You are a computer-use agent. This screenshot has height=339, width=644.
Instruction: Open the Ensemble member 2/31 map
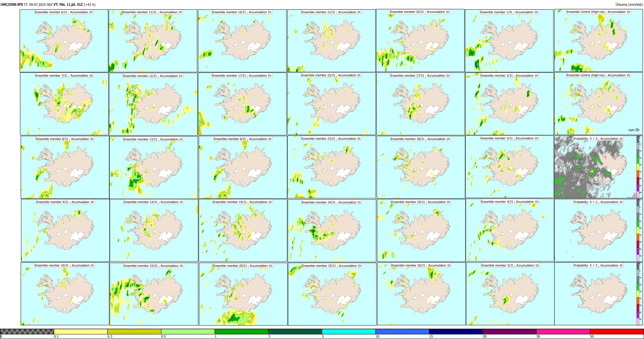pos(510,104)
